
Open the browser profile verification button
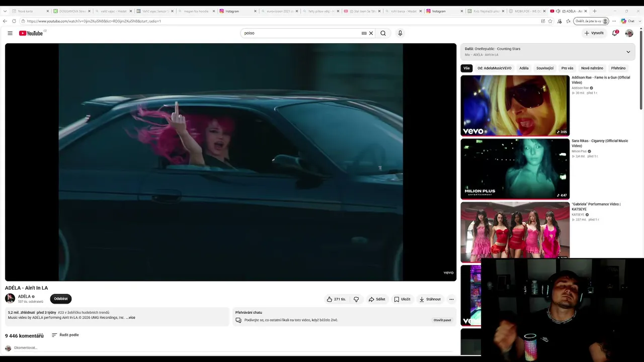click(592, 21)
